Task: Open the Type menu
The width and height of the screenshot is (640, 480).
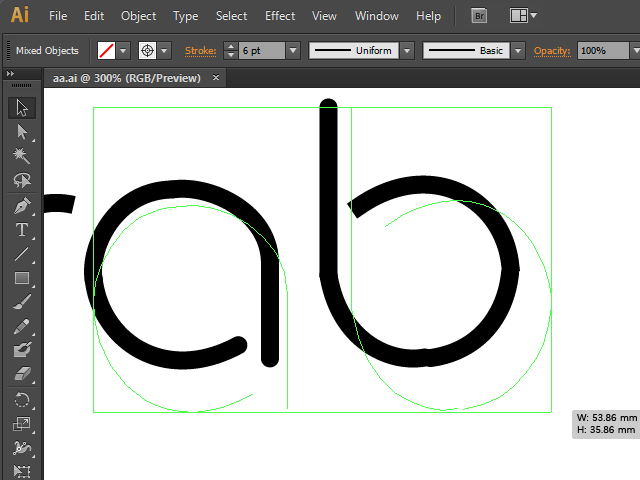Action: (185, 16)
